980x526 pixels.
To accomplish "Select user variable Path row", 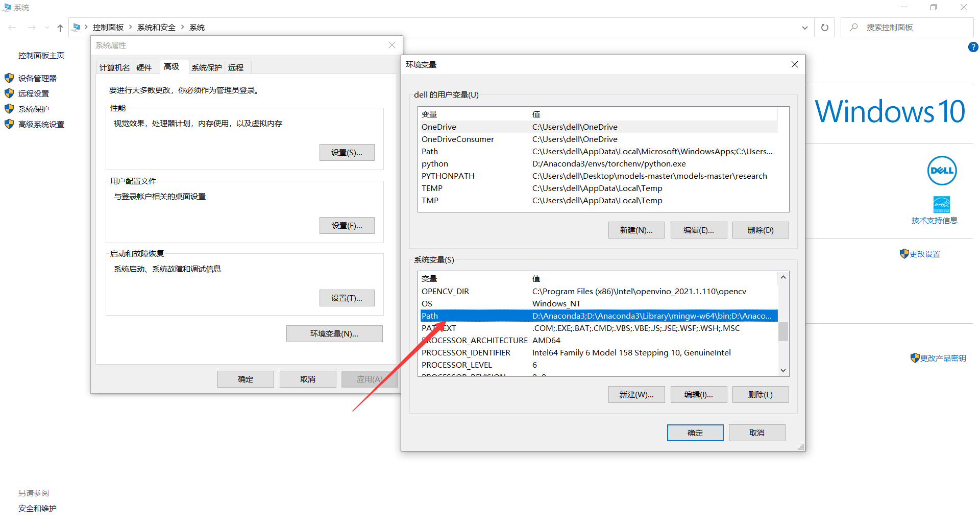I will click(x=599, y=151).
